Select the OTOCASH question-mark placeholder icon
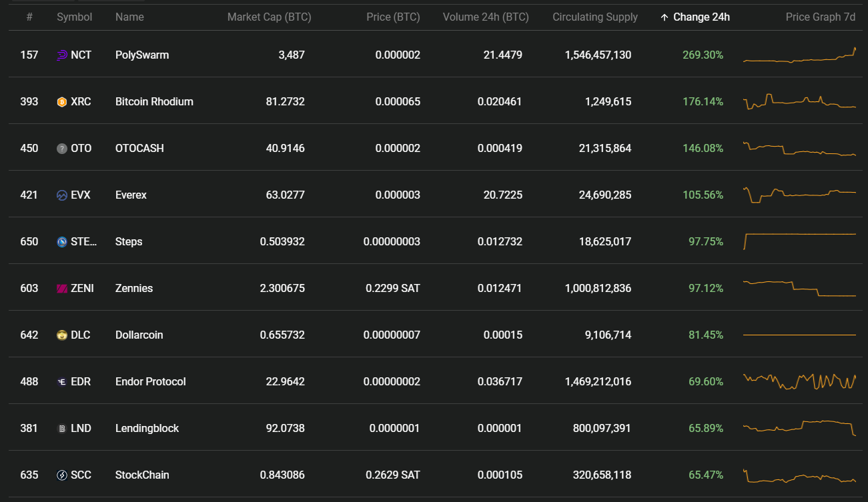This screenshot has height=502, width=868. (x=62, y=148)
